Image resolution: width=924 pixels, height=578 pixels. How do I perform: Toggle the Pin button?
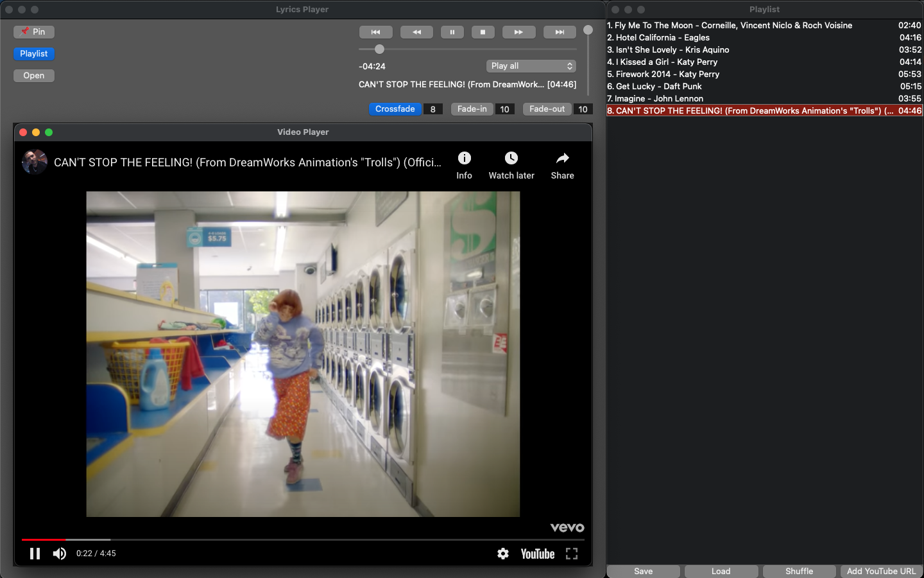pyautogui.click(x=34, y=32)
